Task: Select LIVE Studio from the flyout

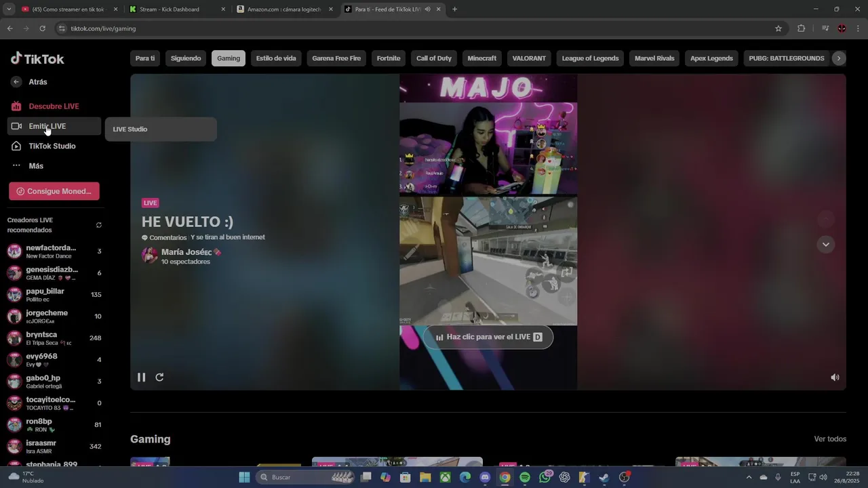Action: tap(161, 129)
